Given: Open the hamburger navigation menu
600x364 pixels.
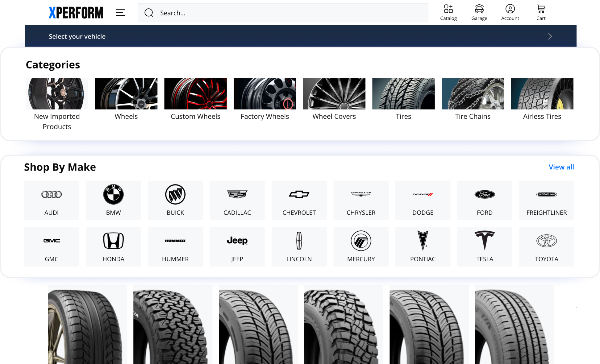Looking at the screenshot, I should coord(120,13).
